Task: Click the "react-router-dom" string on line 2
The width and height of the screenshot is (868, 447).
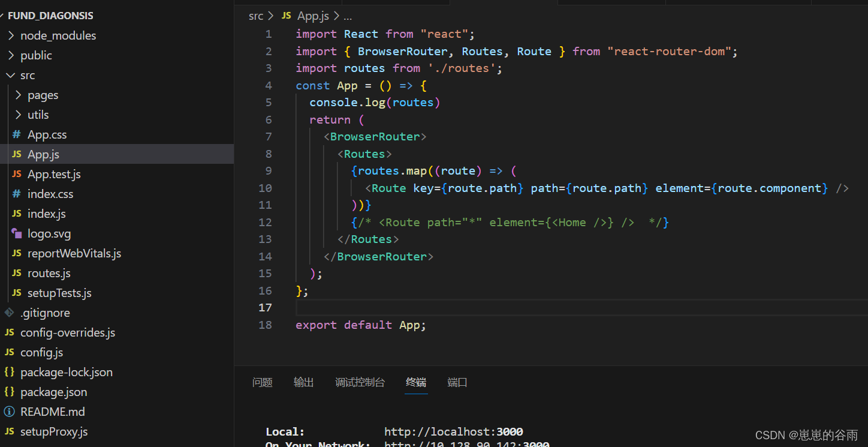Action: [669, 51]
